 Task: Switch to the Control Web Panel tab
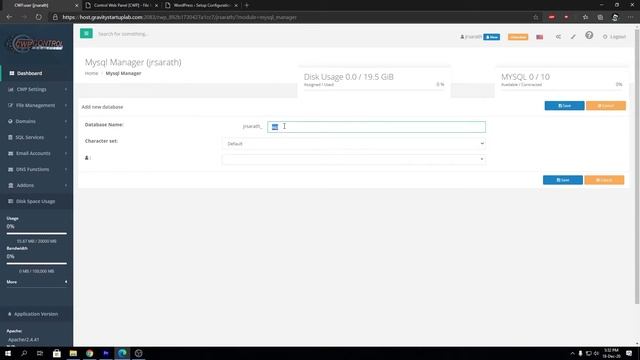click(122, 5)
